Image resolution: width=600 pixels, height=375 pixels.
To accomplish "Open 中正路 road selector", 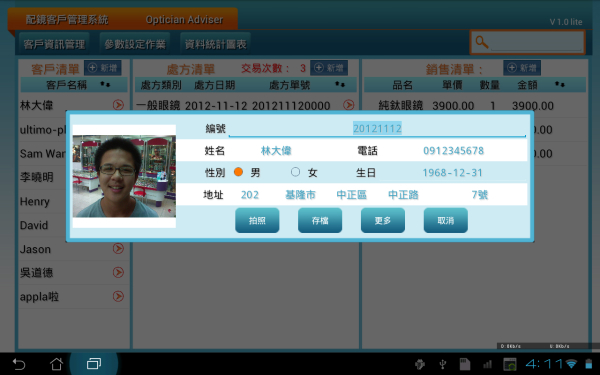I will point(403,195).
